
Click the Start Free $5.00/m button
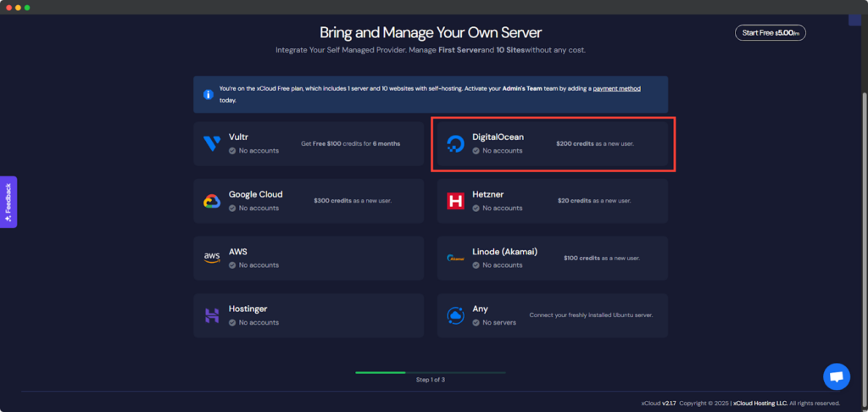click(x=770, y=33)
